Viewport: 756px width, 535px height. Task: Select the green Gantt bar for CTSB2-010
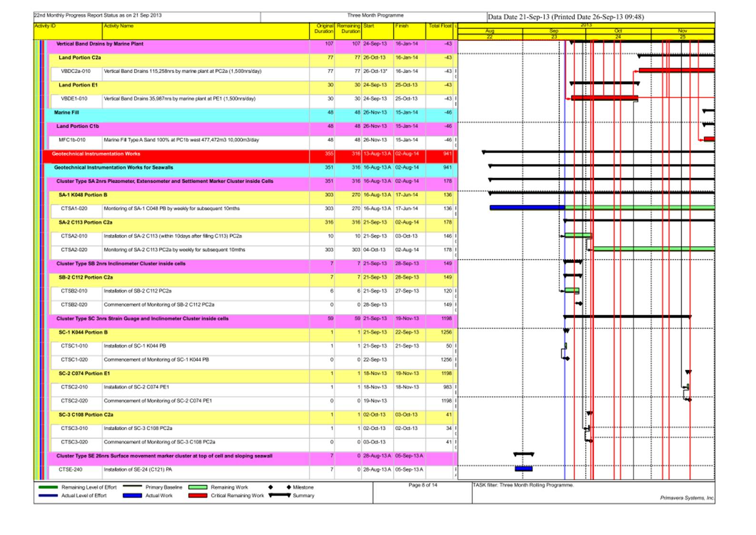tap(572, 291)
